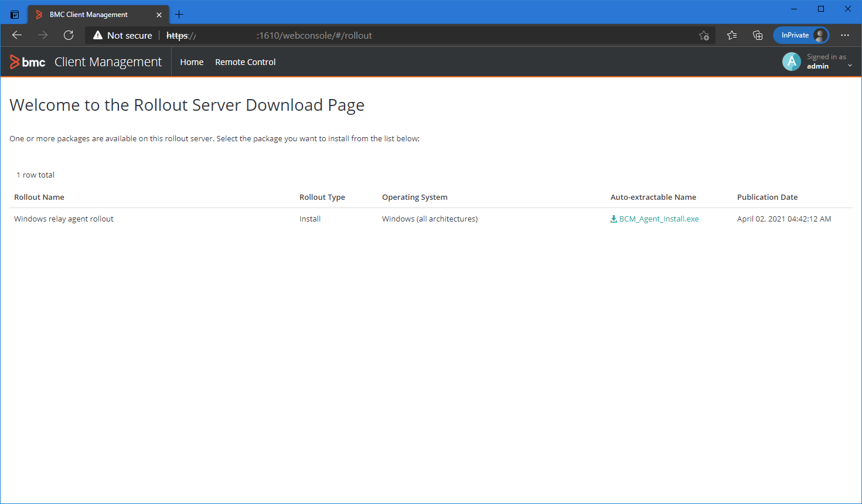This screenshot has width=862, height=504.
Task: Click the 'Windows (all architectures)' cell
Action: 430,219
